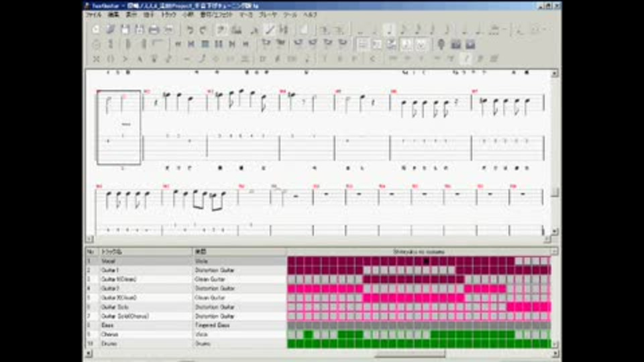Open the tuplet division dropdown arrow
The width and height of the screenshot is (644, 362).
click(x=504, y=29)
